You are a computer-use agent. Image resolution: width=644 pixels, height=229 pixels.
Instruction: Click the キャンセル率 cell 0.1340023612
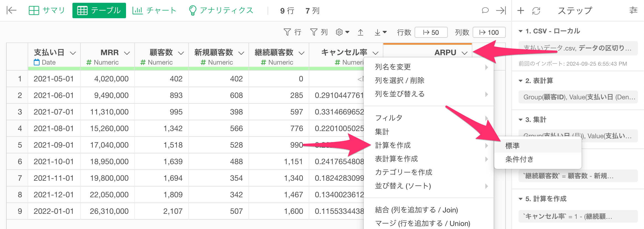336,195
